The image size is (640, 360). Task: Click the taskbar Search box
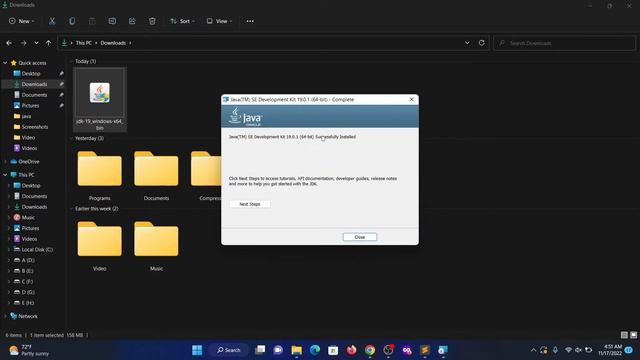229,350
